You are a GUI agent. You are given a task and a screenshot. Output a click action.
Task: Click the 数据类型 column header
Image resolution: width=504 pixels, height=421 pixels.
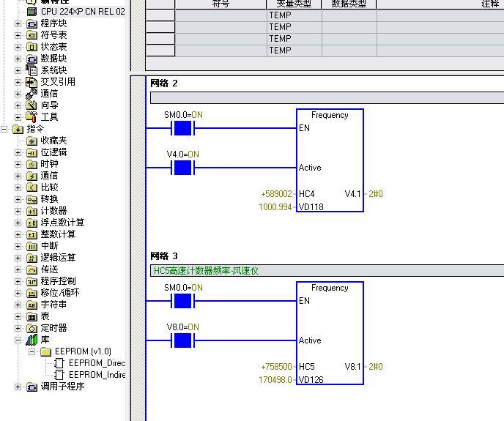pos(349,4)
